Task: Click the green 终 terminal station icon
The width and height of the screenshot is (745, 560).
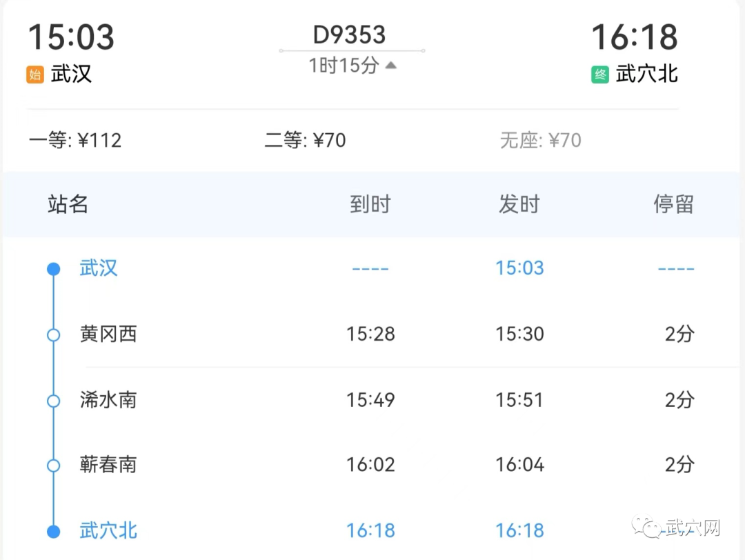Action: 599,74
